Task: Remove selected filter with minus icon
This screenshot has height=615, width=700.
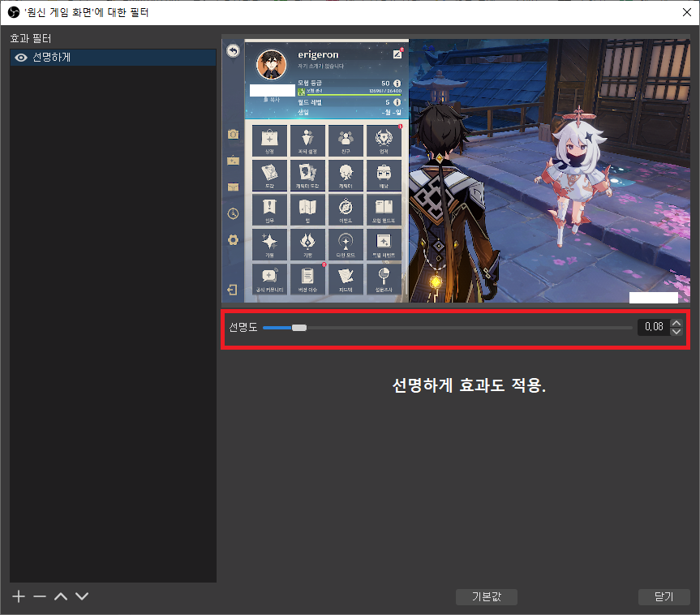Action: (x=40, y=596)
